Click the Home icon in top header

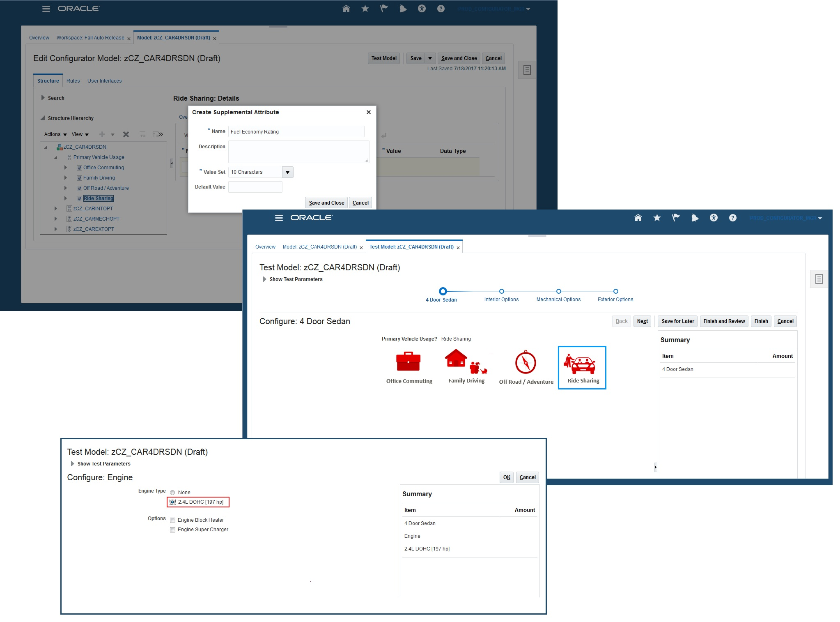pos(346,9)
